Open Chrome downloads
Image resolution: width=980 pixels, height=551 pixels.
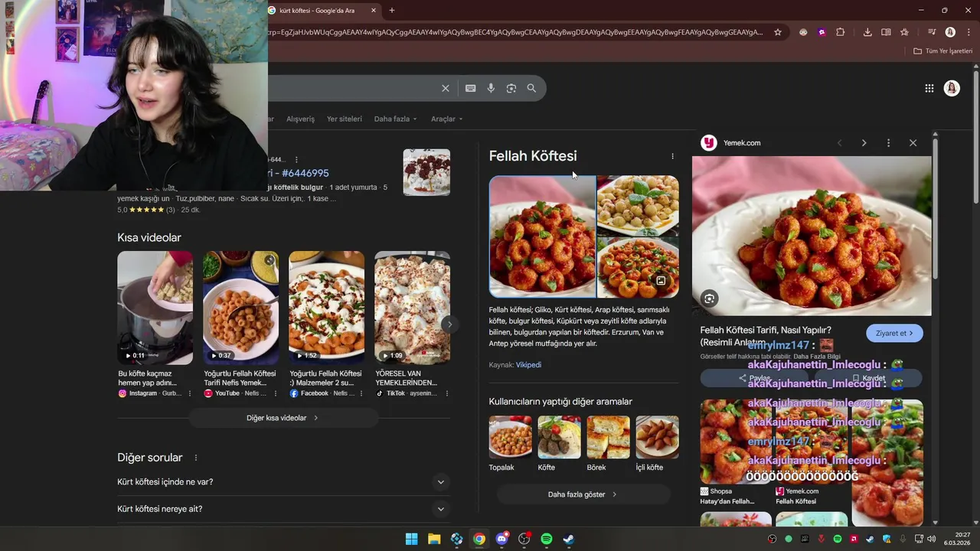(867, 32)
